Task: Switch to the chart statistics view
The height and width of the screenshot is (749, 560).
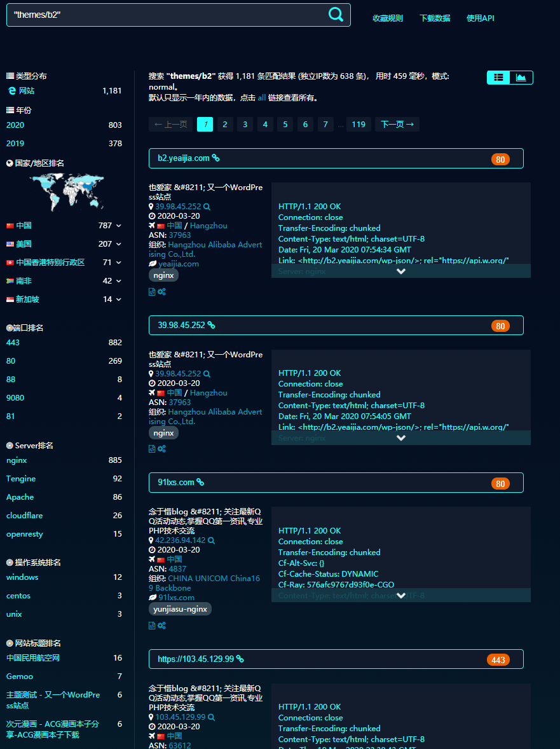Action: coord(521,78)
